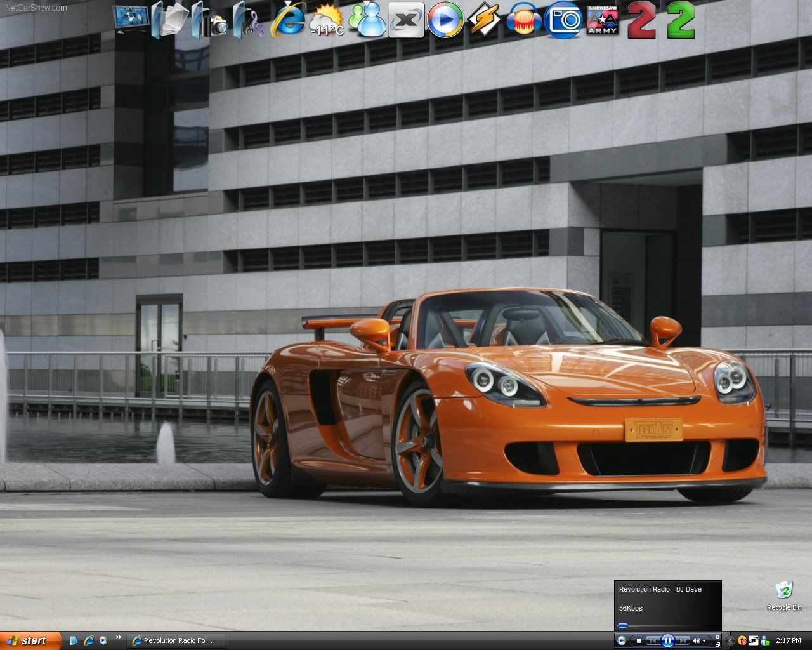Click the Windows start button
This screenshot has height=650, width=812.
[30, 640]
